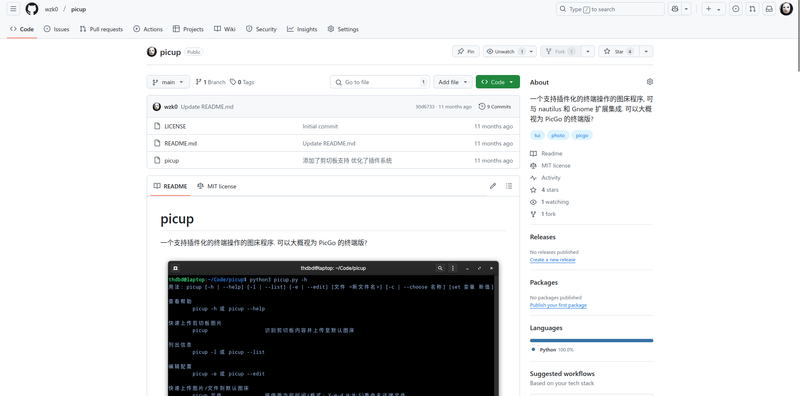Viewport: 800px width, 396px height.
Task: Open the Activity link in sidebar
Action: (x=545, y=178)
